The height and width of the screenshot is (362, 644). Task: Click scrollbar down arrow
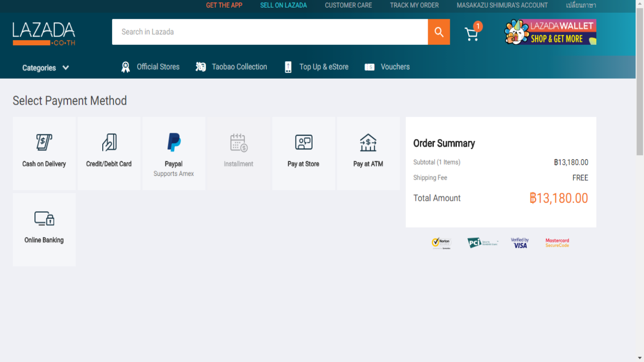click(640, 358)
